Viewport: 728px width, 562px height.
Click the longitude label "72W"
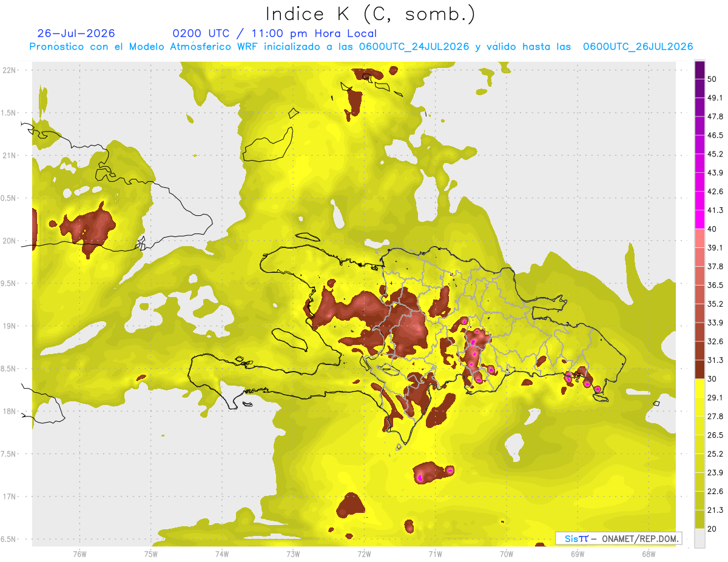coord(364,554)
